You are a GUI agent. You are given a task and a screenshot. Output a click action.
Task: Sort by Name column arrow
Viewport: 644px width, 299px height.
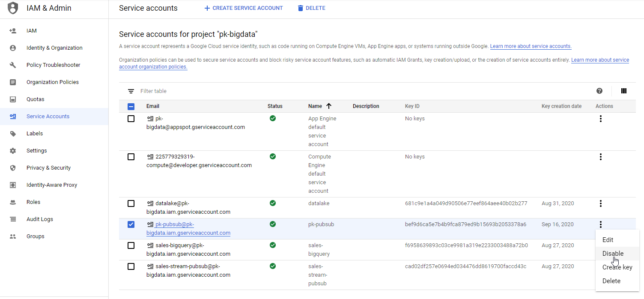(329, 106)
